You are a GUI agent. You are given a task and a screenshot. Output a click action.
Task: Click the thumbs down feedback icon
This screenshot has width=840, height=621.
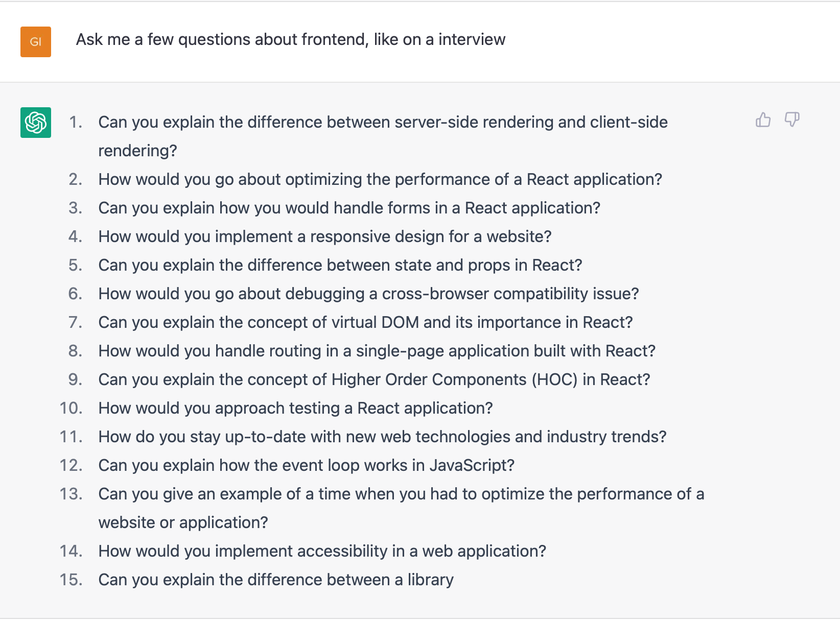coord(791,120)
